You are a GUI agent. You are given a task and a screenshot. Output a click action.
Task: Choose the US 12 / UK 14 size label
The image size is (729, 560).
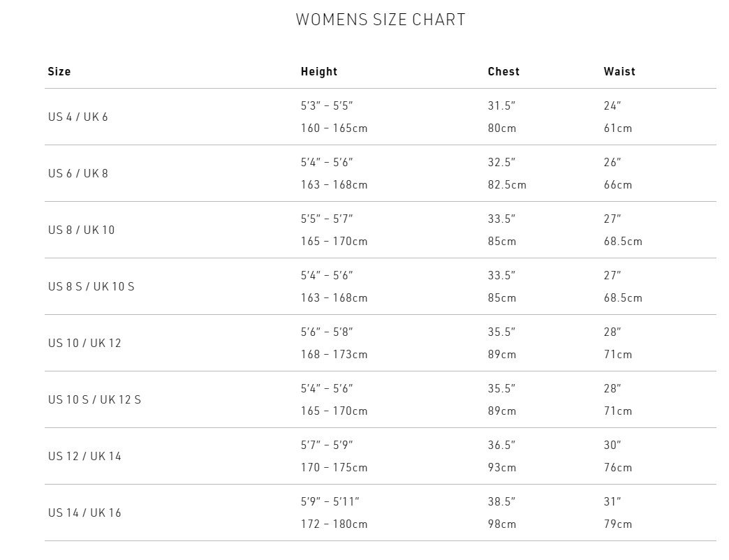coord(84,457)
